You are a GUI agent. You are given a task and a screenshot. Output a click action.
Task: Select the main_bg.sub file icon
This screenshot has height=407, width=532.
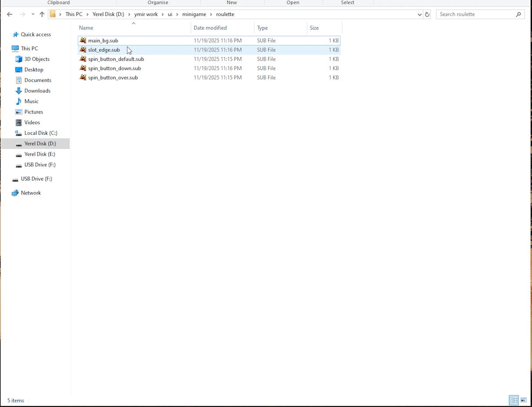point(83,40)
